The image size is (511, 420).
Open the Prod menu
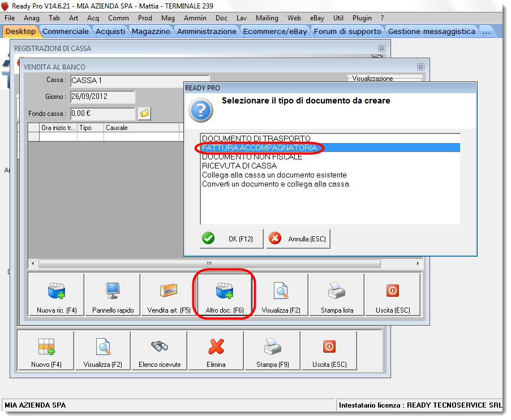click(145, 18)
